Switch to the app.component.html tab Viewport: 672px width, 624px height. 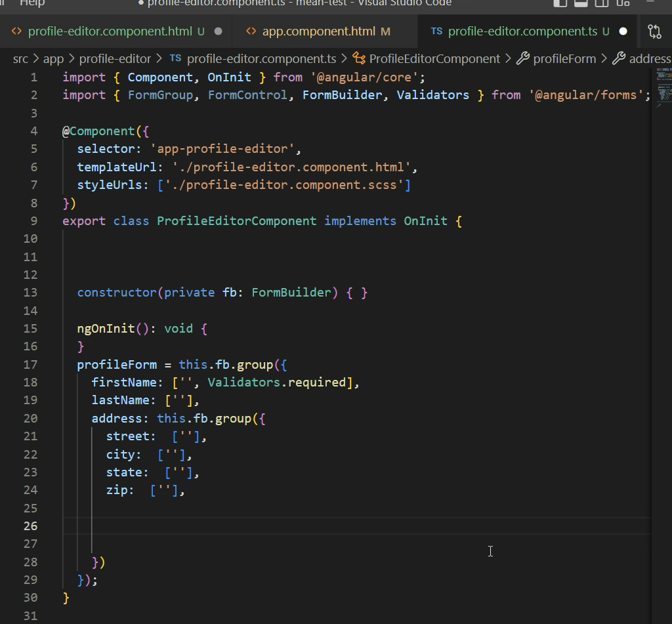tap(318, 31)
